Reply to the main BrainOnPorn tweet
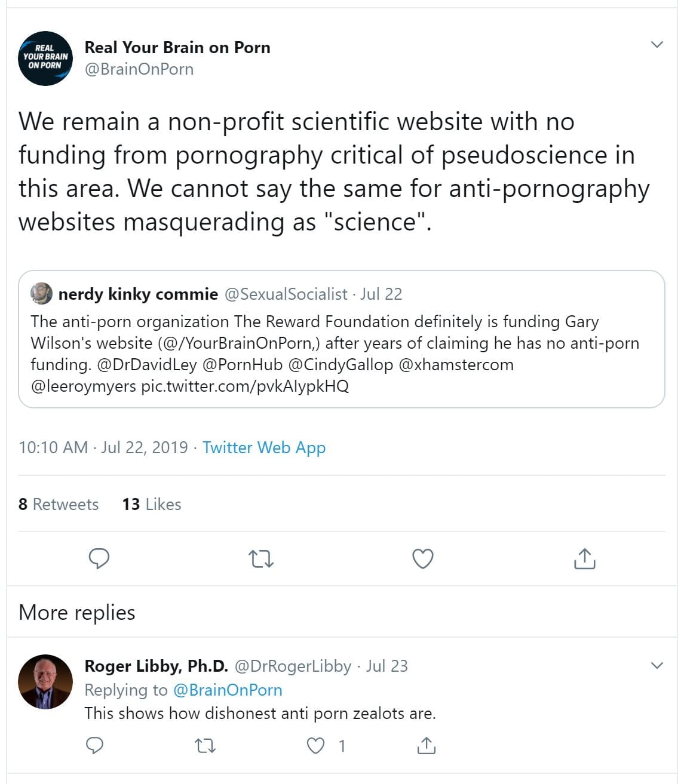The width and height of the screenshot is (684, 784). (99, 558)
